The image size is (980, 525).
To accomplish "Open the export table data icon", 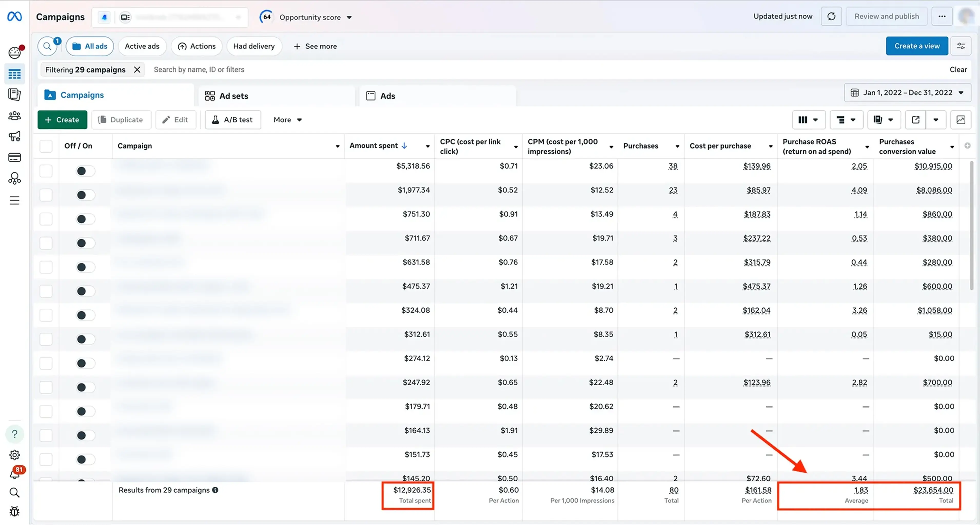I will [x=916, y=120].
